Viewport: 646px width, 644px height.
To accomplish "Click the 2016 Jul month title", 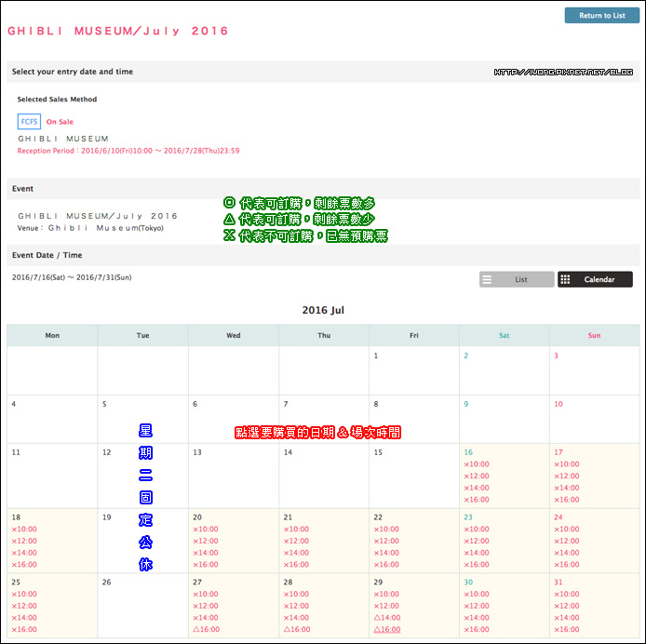I will point(323,310).
